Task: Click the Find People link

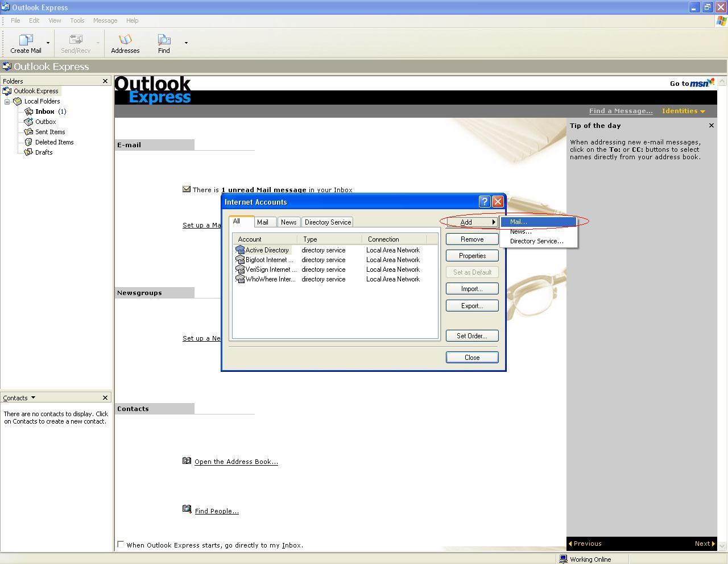Action: click(x=217, y=511)
